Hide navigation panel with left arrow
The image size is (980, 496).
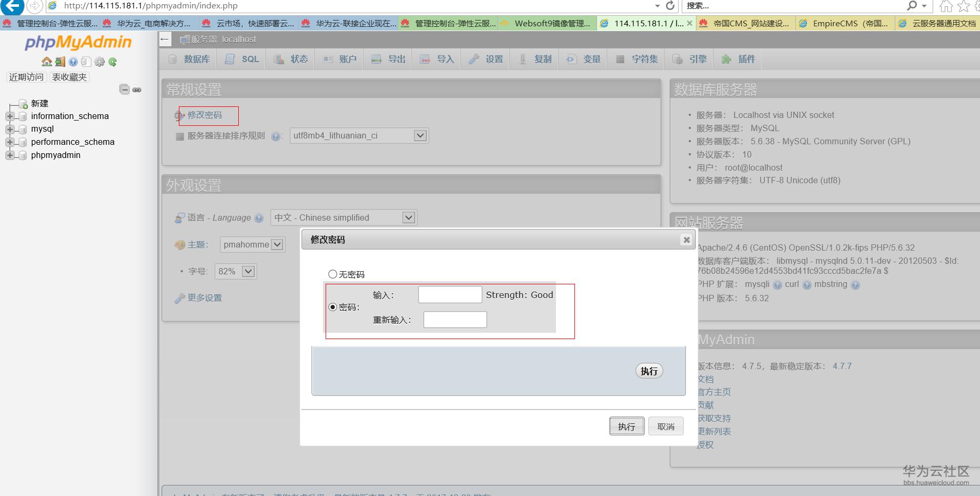[165, 39]
